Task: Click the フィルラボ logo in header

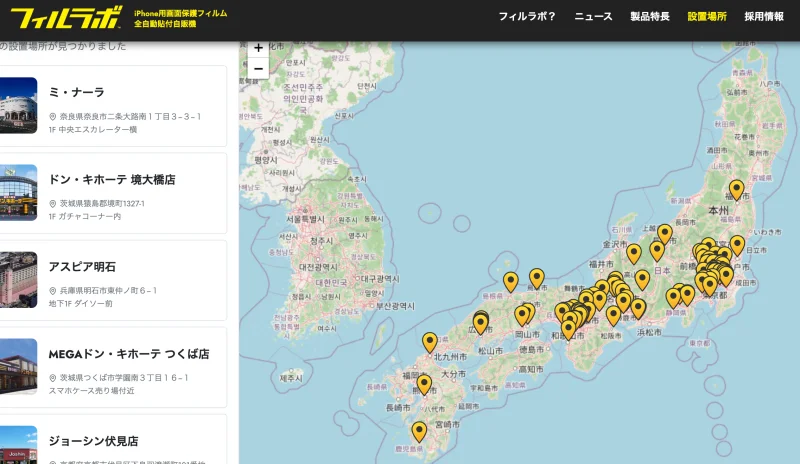Action: point(66,17)
